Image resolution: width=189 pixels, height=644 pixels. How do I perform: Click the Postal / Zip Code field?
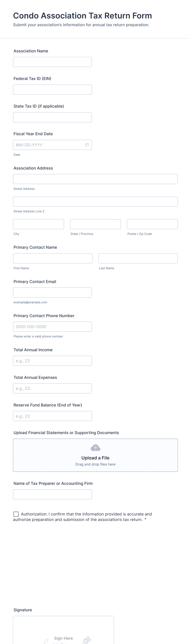[x=152, y=224]
